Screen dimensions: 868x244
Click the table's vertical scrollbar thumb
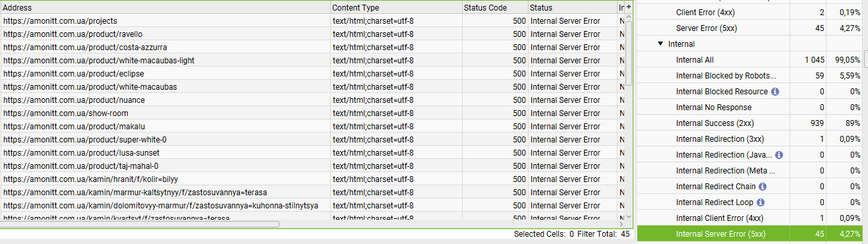[629, 53]
